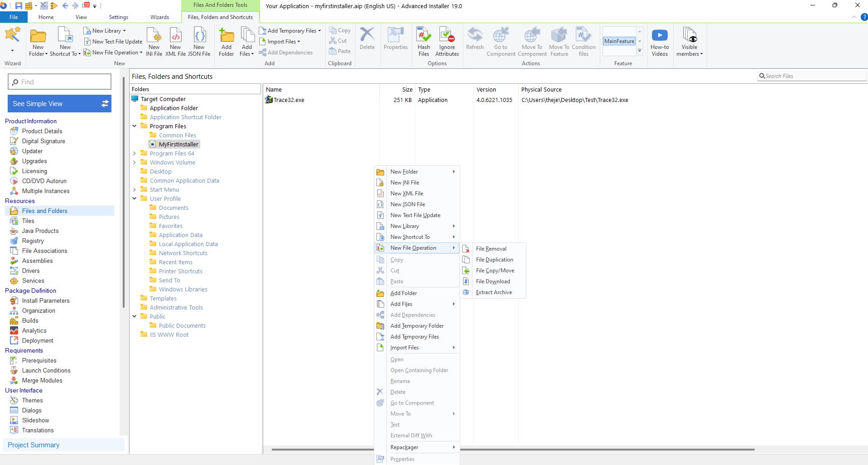Screen dimensions: 868x465
Task: Collapse the Public folder node
Action: pos(135,316)
